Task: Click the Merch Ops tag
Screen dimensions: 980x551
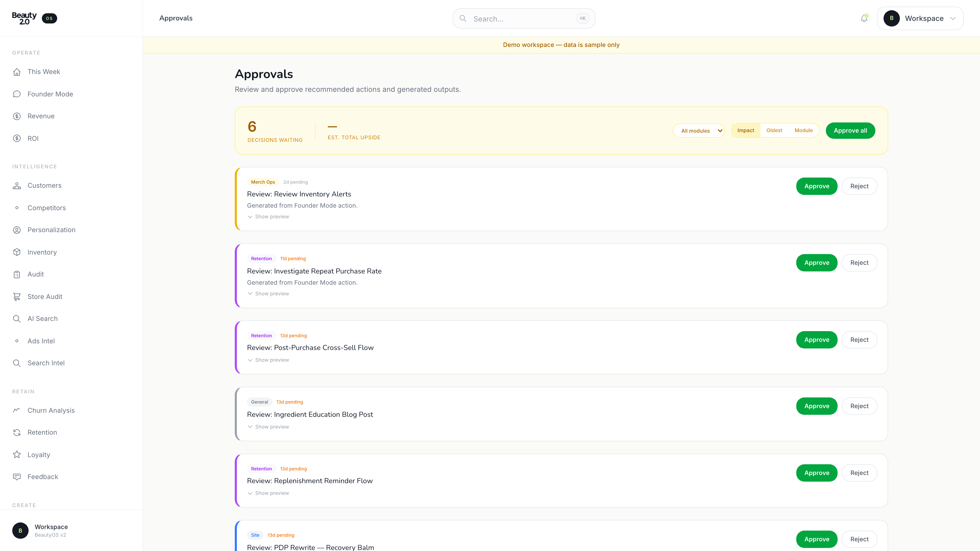Action: pos(263,182)
